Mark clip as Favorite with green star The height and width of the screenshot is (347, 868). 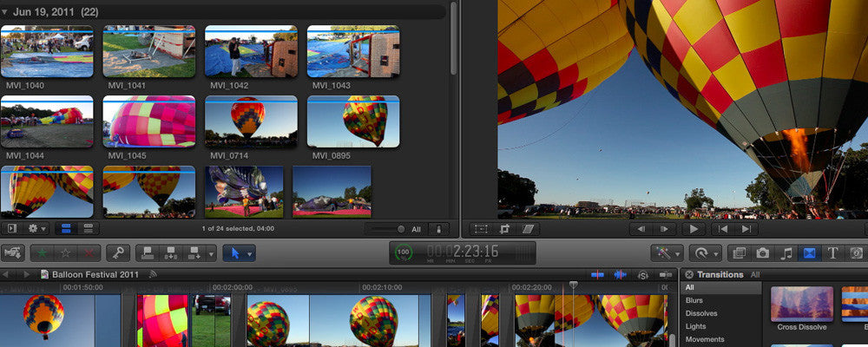pyautogui.click(x=43, y=253)
